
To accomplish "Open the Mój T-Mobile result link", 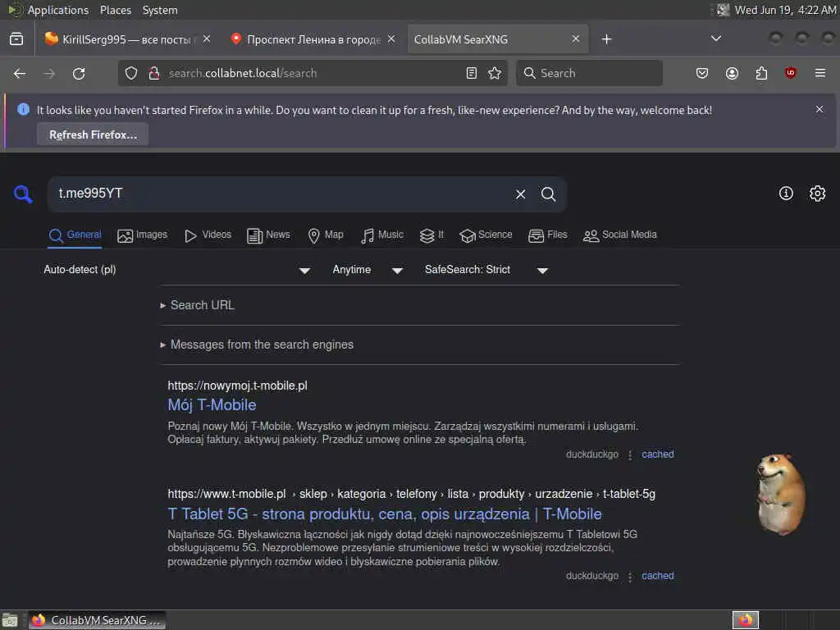I will pyautogui.click(x=212, y=405).
